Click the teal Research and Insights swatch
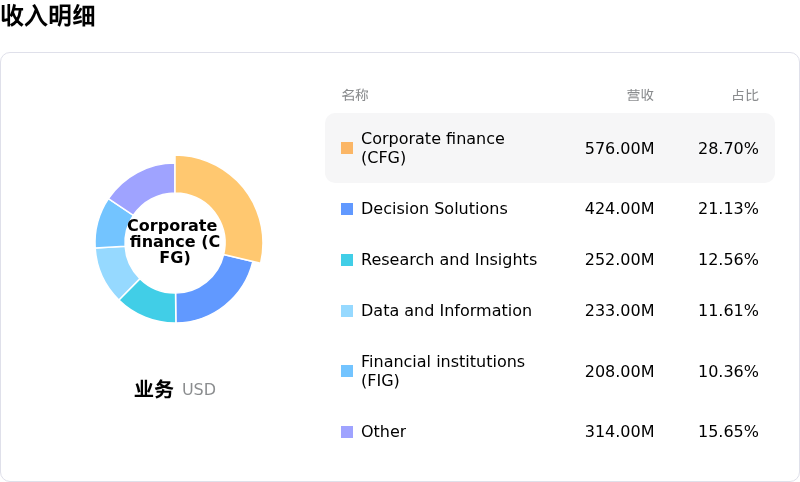The width and height of the screenshot is (800, 482). (x=347, y=260)
